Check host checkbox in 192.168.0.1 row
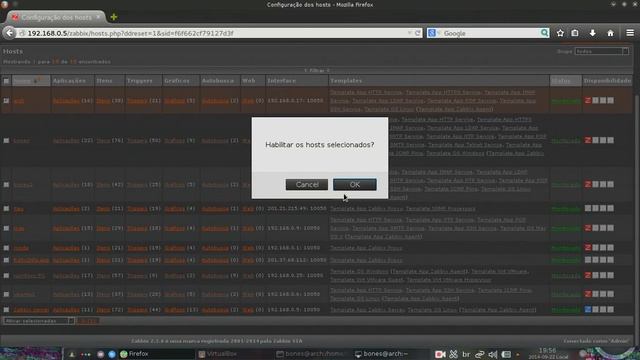This screenshot has width=640, height=360. coord(6,248)
